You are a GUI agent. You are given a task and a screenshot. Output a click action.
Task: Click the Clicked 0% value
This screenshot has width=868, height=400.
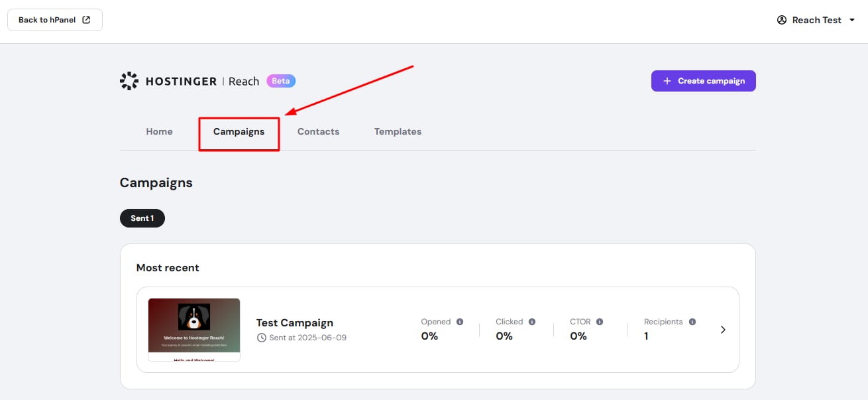pyautogui.click(x=504, y=336)
